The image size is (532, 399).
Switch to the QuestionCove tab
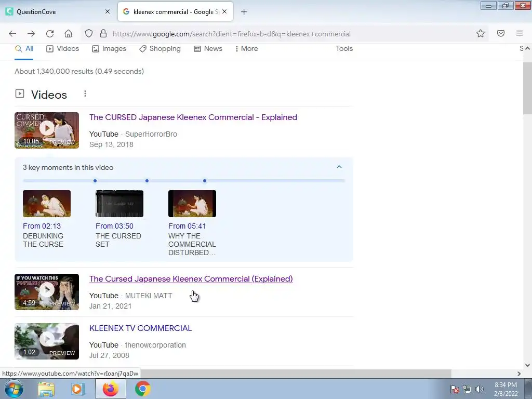pyautogui.click(x=58, y=11)
